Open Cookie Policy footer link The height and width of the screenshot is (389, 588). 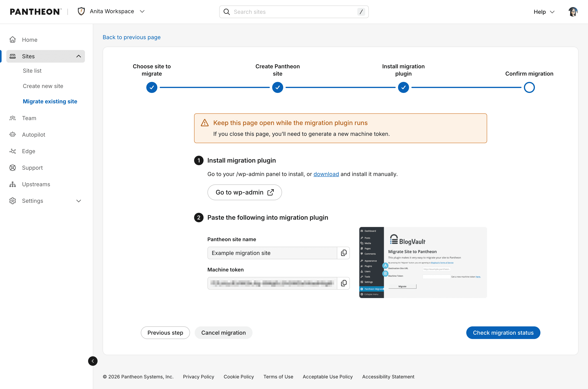[x=239, y=377]
